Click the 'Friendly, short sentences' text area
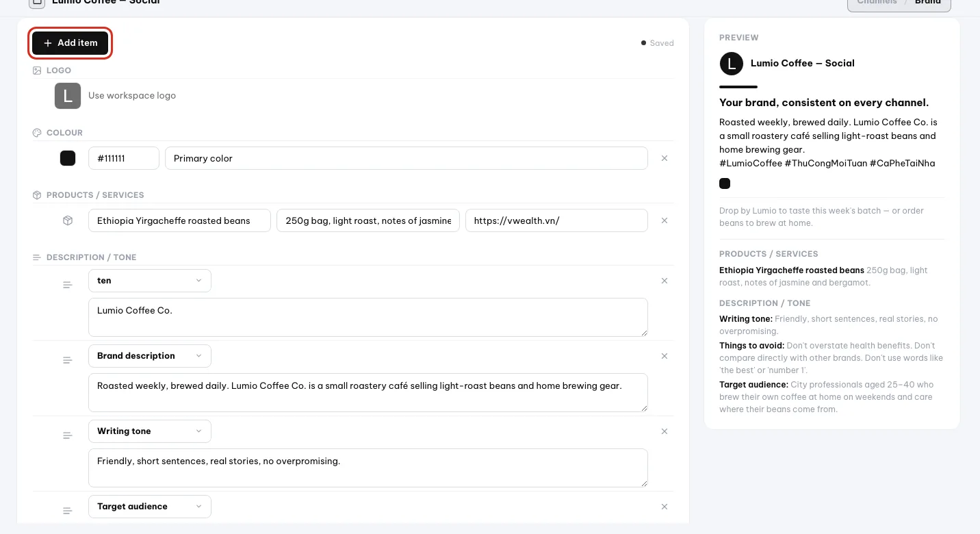 368,468
